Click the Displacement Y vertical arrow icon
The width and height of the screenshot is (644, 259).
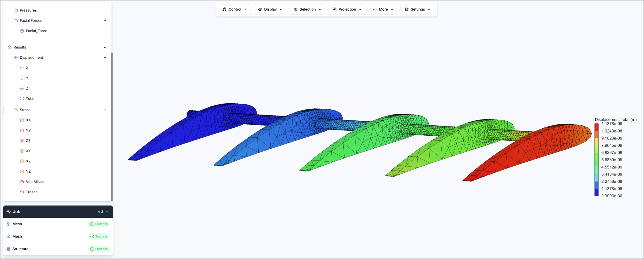tap(22, 78)
